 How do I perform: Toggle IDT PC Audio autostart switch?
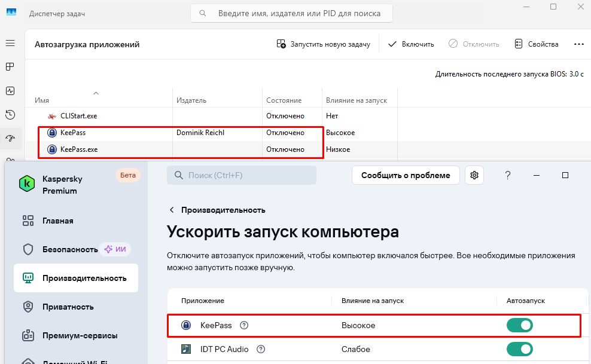tap(519, 349)
